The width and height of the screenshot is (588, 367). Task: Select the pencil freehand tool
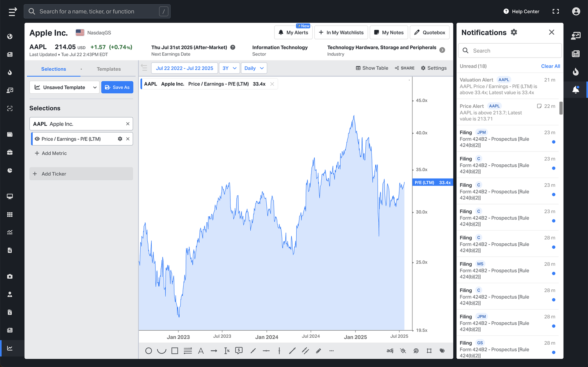click(318, 351)
